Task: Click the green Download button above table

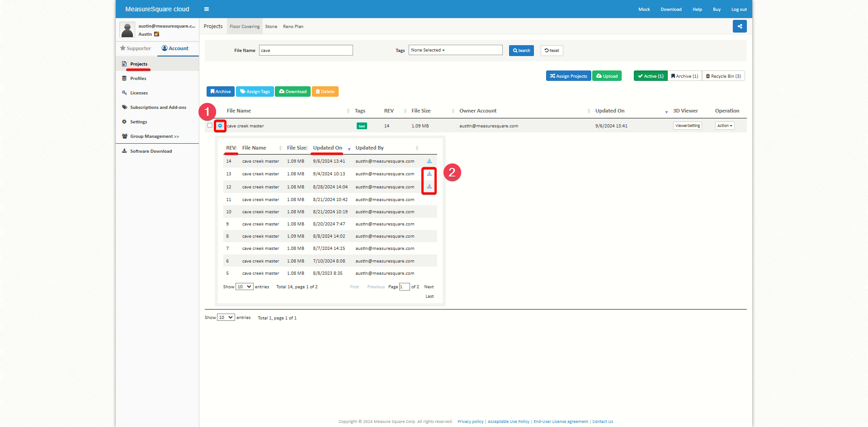Action: [292, 92]
